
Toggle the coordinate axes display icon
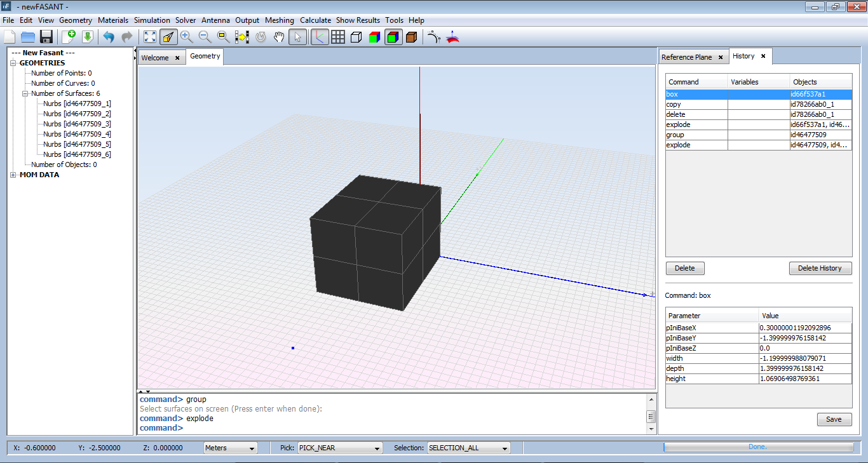pos(320,37)
